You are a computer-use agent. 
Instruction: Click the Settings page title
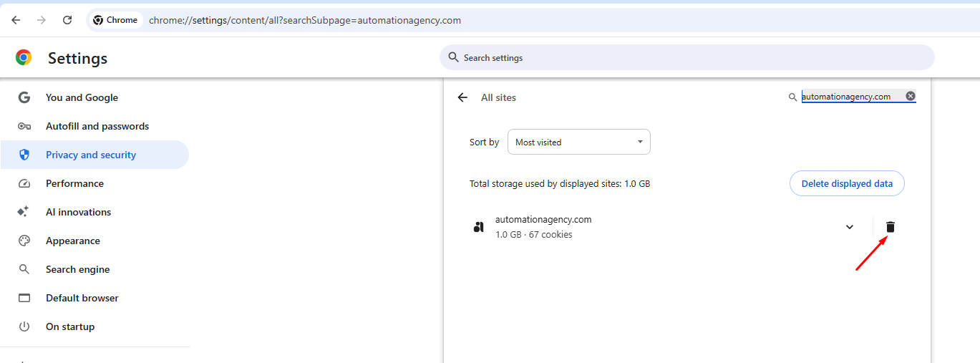pos(77,58)
